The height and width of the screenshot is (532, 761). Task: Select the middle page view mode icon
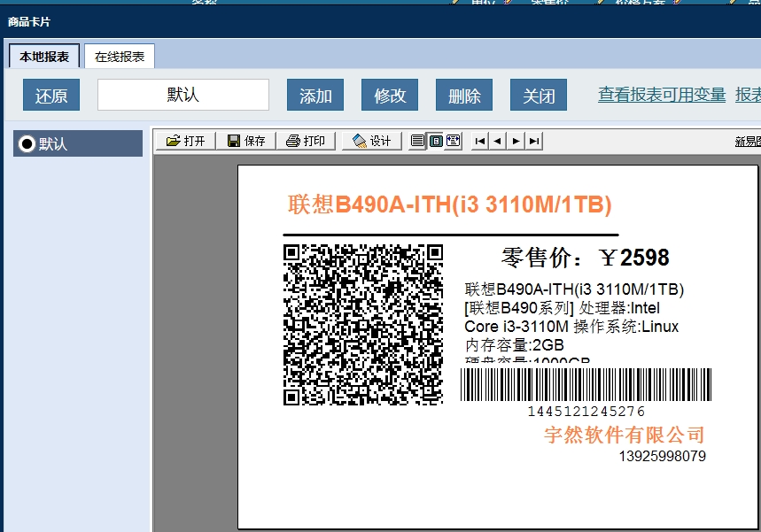(436, 141)
